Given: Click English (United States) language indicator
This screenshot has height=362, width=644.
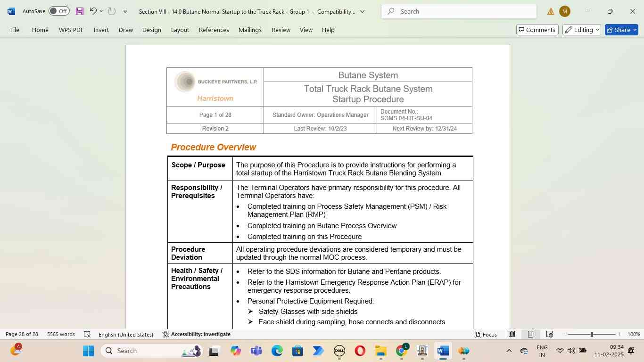Looking at the screenshot, I should click(x=126, y=334).
